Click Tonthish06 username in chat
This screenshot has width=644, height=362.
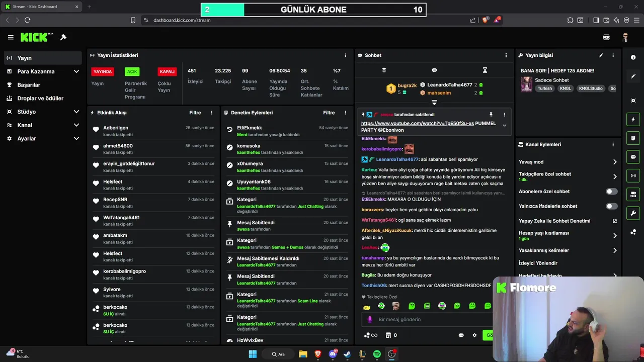click(x=374, y=286)
